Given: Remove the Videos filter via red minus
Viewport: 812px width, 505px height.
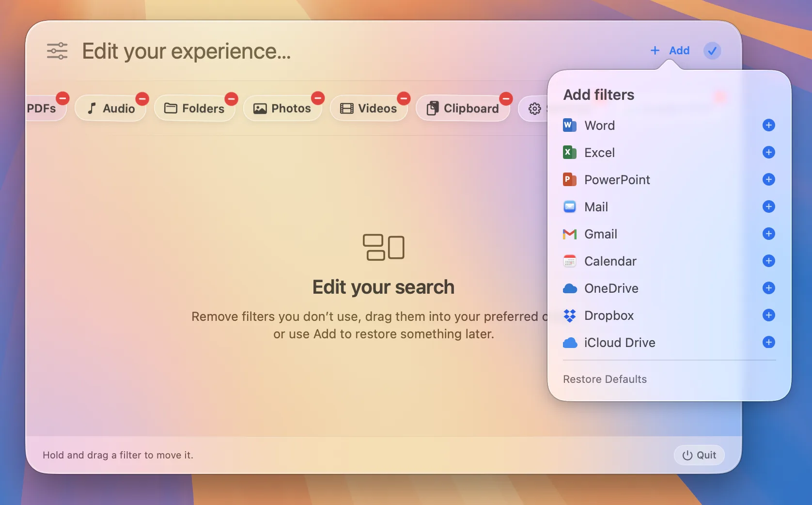Looking at the screenshot, I should (x=404, y=98).
